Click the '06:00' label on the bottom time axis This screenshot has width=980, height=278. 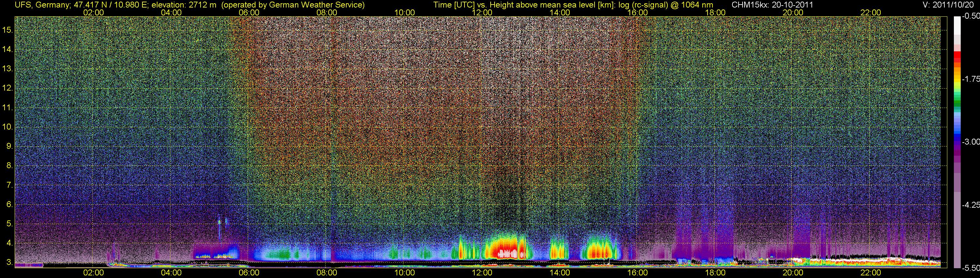pos(249,273)
